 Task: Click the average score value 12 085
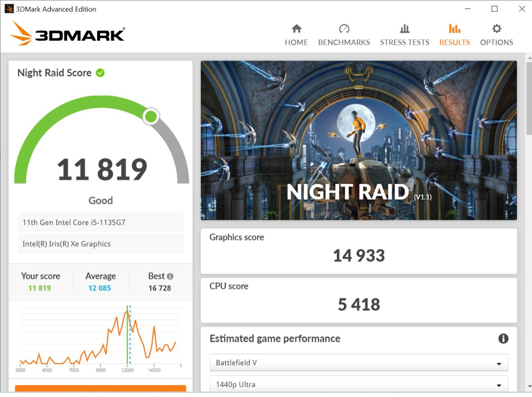pyautogui.click(x=100, y=288)
